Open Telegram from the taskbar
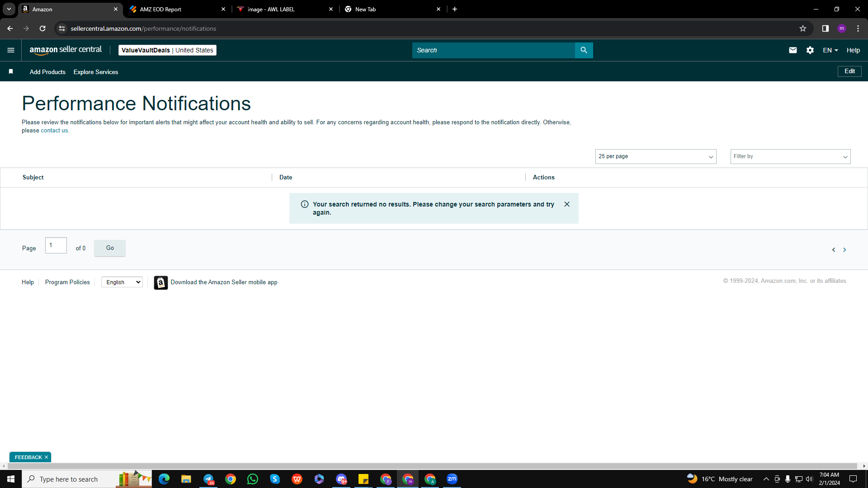 (208, 479)
